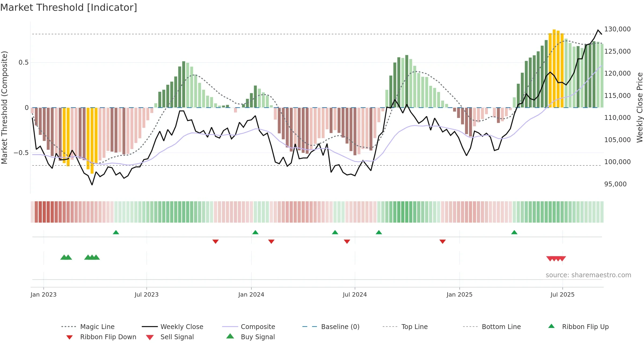Screen dimensions: 644x362
Task: Click the Jul 2023 x-axis label
Action: click(x=147, y=295)
